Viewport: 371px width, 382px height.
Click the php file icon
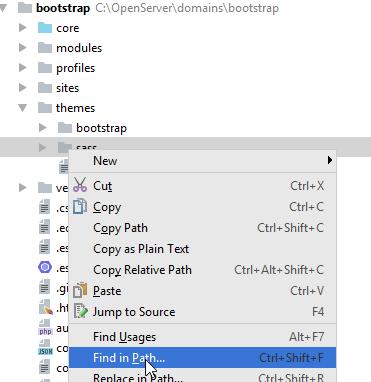click(45, 327)
